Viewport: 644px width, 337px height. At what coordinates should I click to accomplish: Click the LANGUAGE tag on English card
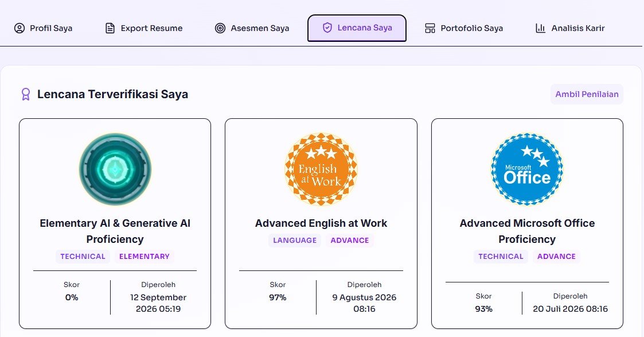click(x=295, y=241)
